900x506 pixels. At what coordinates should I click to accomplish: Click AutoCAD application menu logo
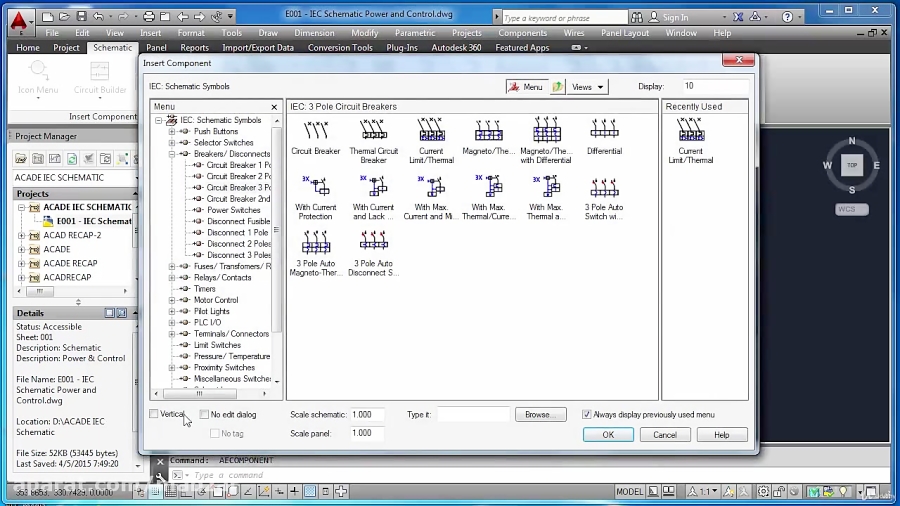click(x=19, y=21)
